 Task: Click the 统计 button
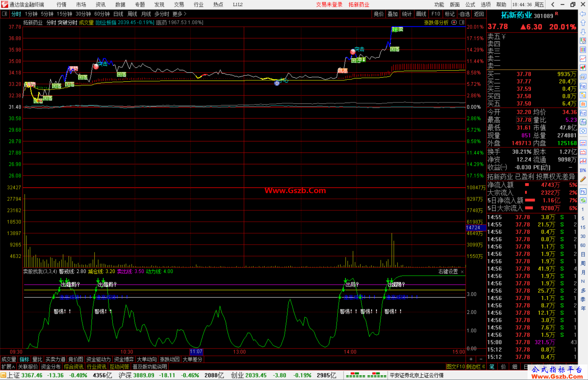point(407,14)
